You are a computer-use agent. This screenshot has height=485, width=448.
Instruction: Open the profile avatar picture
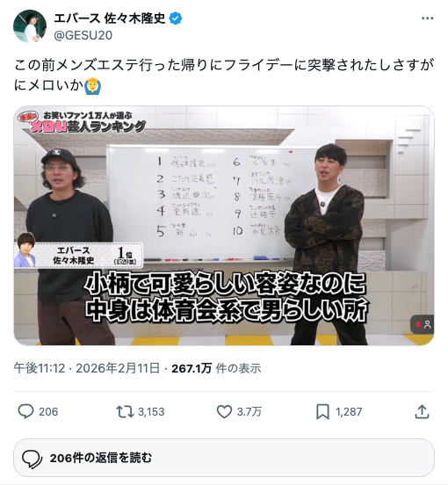pyautogui.click(x=30, y=26)
